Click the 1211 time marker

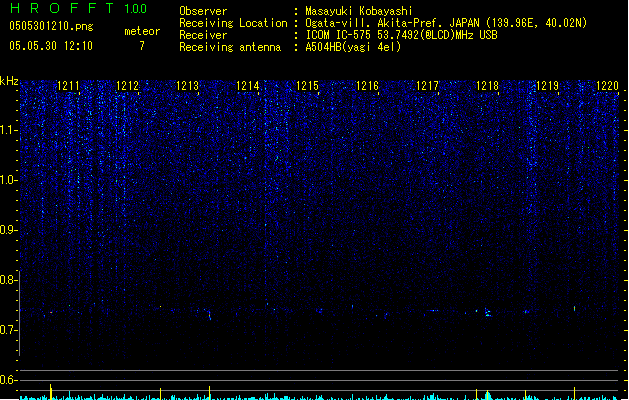[68, 86]
